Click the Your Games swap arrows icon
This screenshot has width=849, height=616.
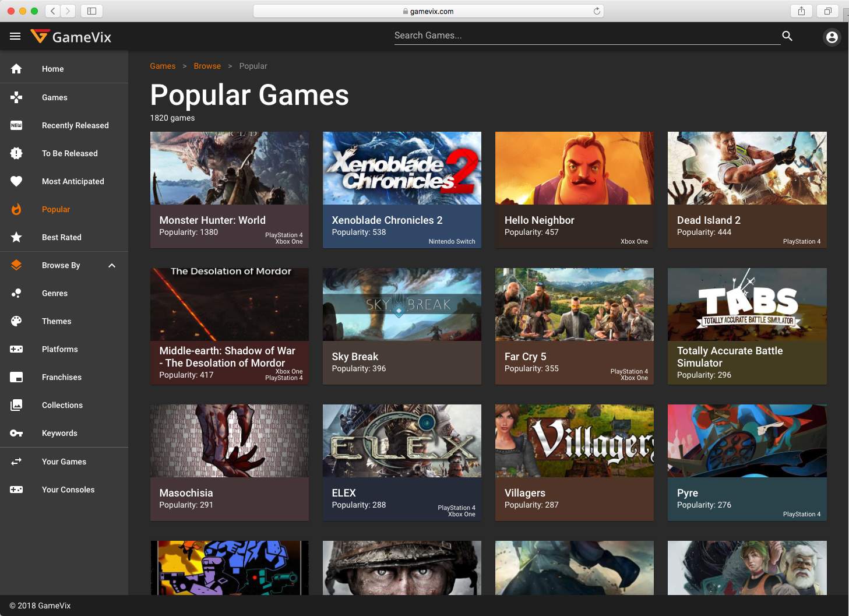(x=16, y=462)
